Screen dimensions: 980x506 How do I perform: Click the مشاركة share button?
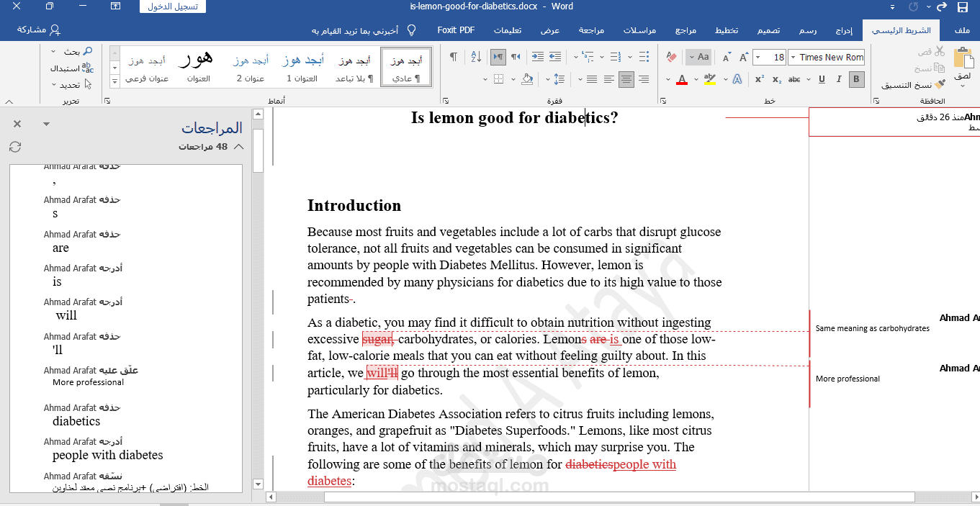pos(38,30)
